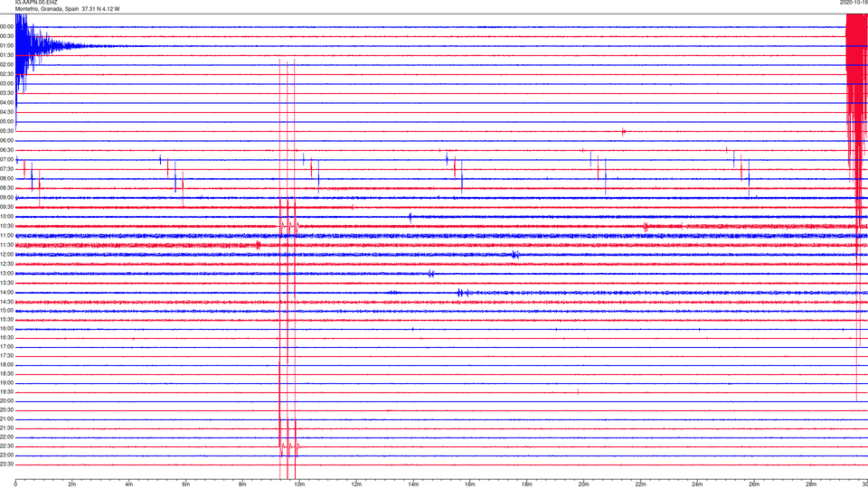The height and width of the screenshot is (488, 868).
Task: Click the 6m tick label on minute axis
Action: point(185,484)
